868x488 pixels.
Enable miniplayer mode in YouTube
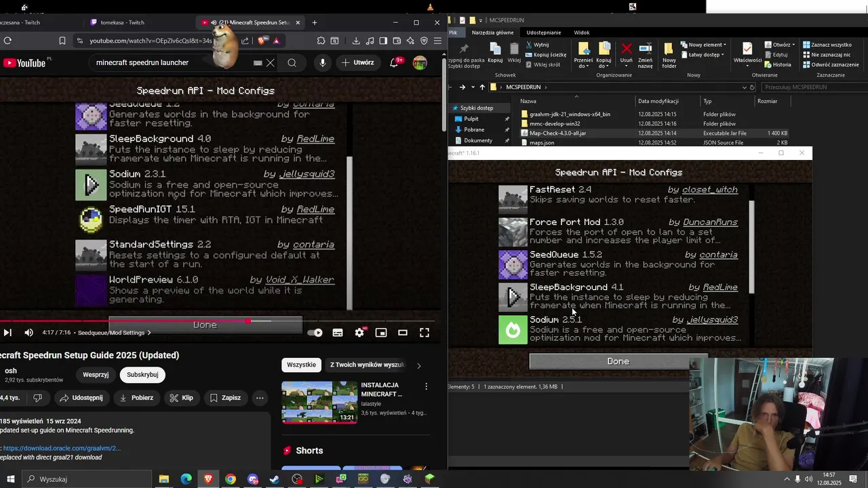tap(381, 333)
